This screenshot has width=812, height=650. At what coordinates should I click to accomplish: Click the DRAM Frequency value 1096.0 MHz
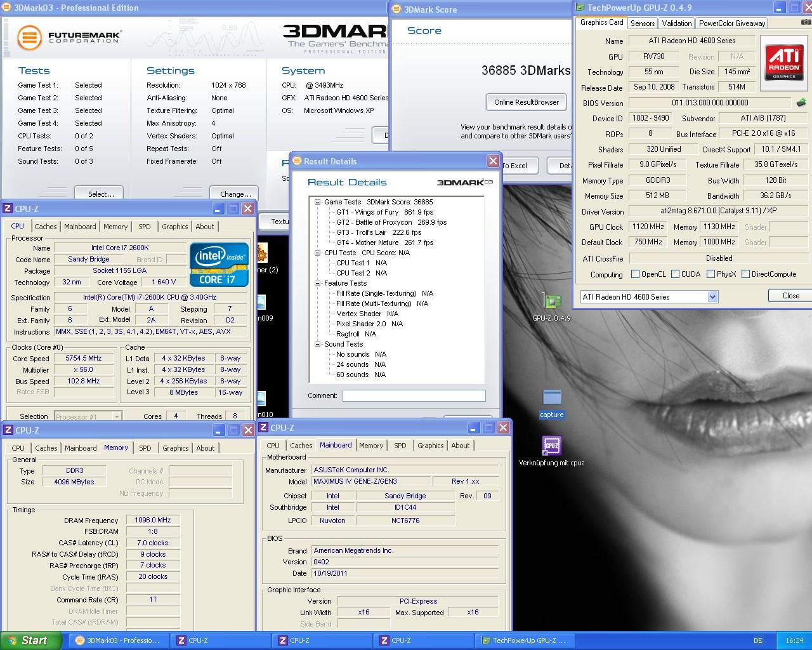[x=153, y=520]
